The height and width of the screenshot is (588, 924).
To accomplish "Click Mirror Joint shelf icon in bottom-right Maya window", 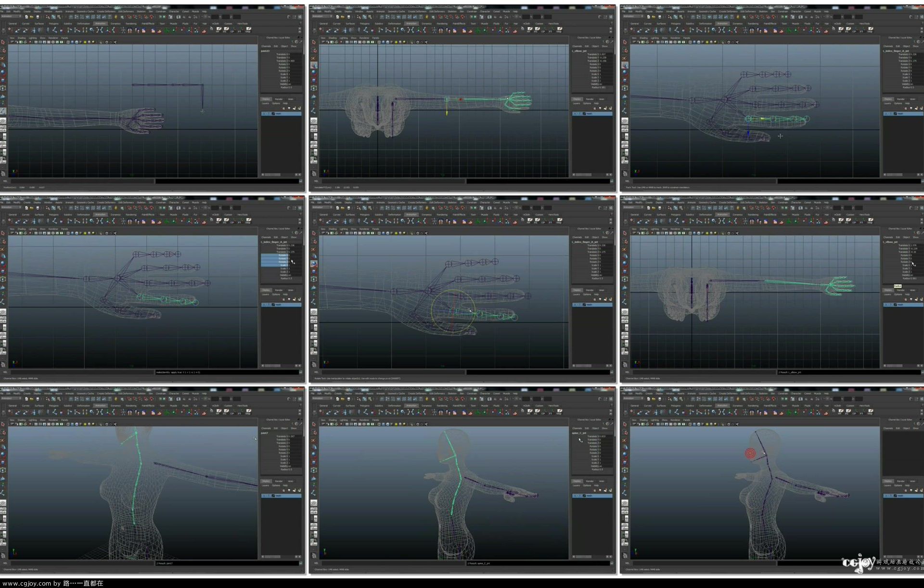I will 722,412.
